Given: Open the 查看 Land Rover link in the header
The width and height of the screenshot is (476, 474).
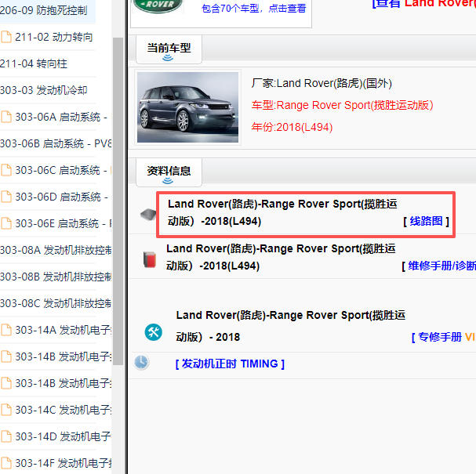Looking at the screenshot, I should tap(424, 4).
